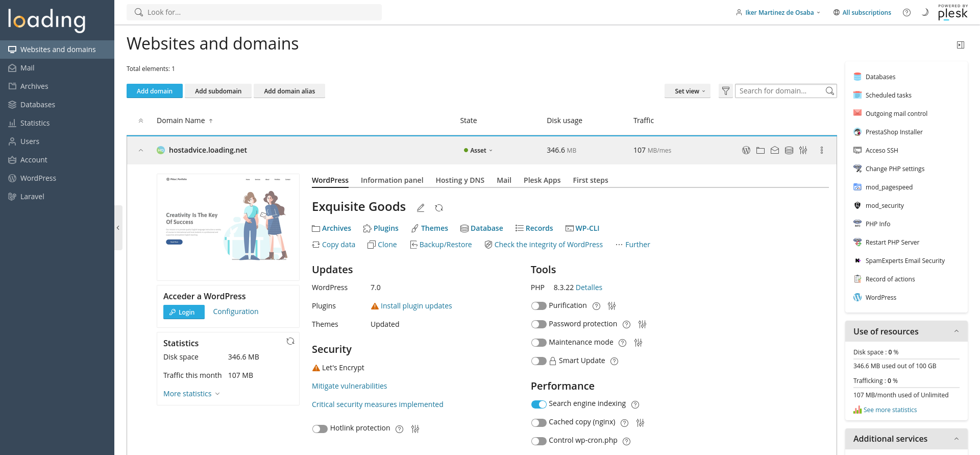Click the Add domain button
This screenshot has width=980, height=455.
[155, 91]
